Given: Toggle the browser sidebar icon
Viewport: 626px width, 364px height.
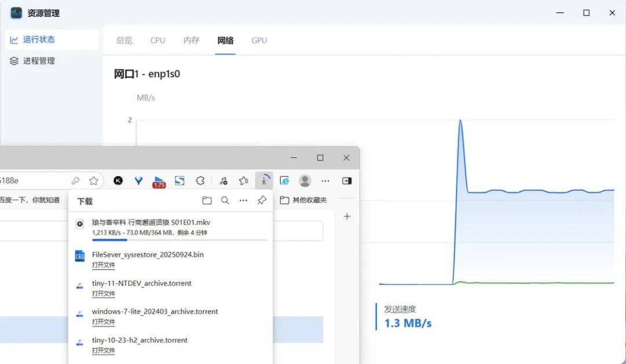Looking at the screenshot, I should point(347,181).
